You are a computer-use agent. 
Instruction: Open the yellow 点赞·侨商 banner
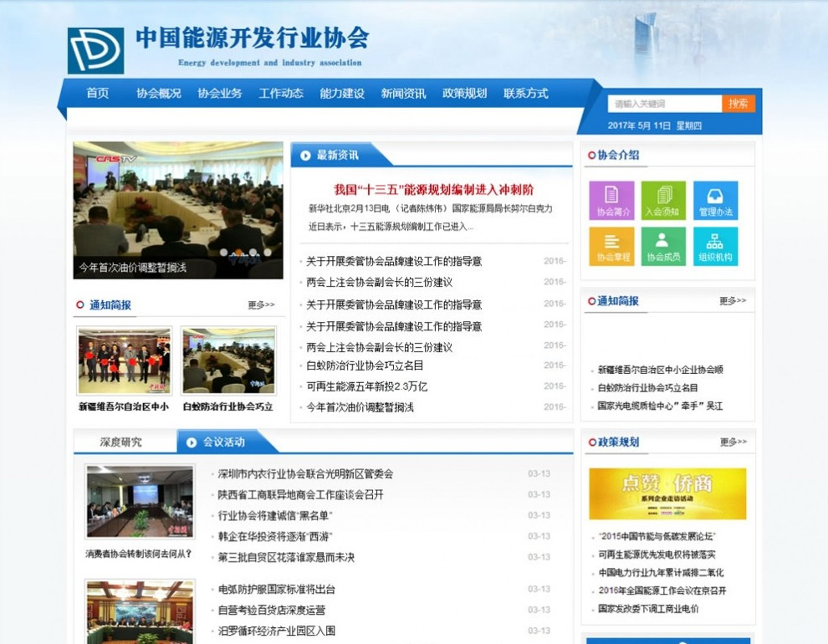(x=667, y=493)
